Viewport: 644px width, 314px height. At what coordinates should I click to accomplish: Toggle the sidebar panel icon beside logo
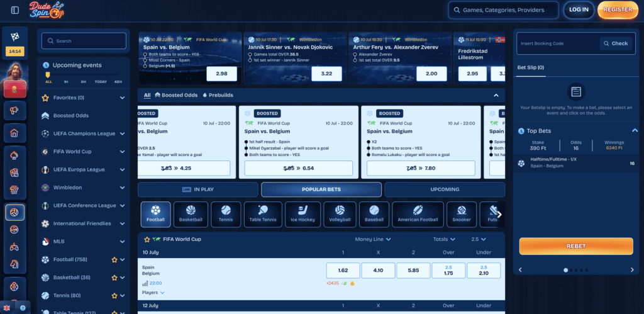coord(15,10)
